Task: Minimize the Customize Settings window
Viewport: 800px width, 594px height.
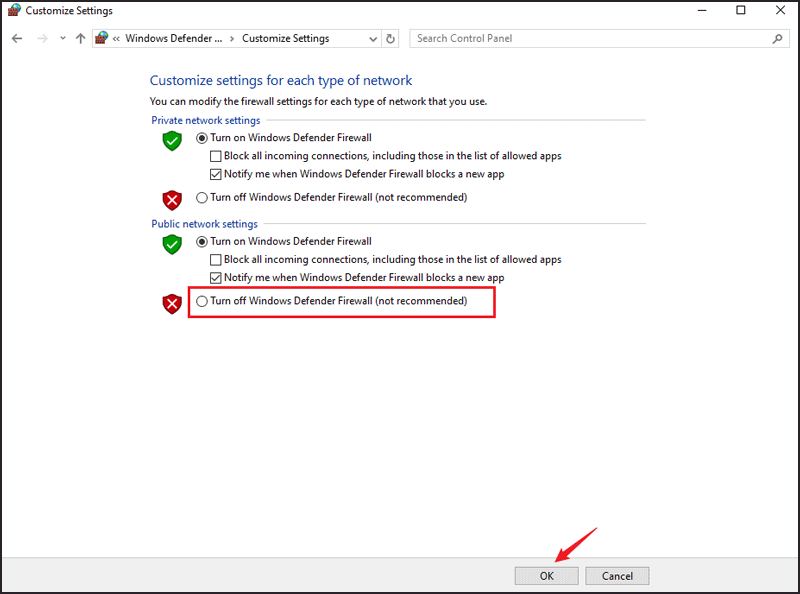Action: 702,10
